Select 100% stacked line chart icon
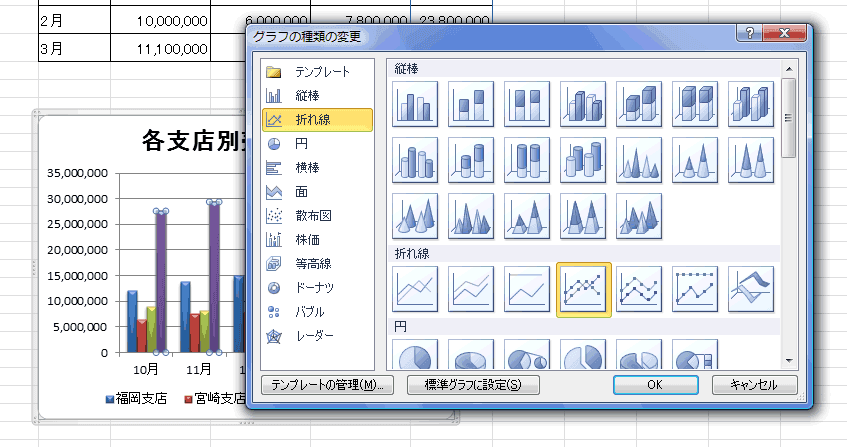This screenshot has height=447, width=847. tap(527, 289)
